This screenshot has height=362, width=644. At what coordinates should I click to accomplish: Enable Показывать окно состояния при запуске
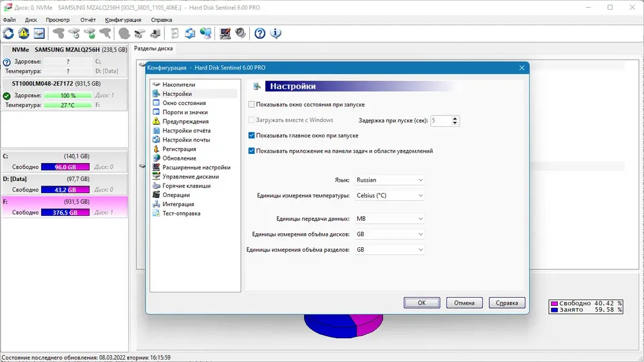pyautogui.click(x=251, y=104)
